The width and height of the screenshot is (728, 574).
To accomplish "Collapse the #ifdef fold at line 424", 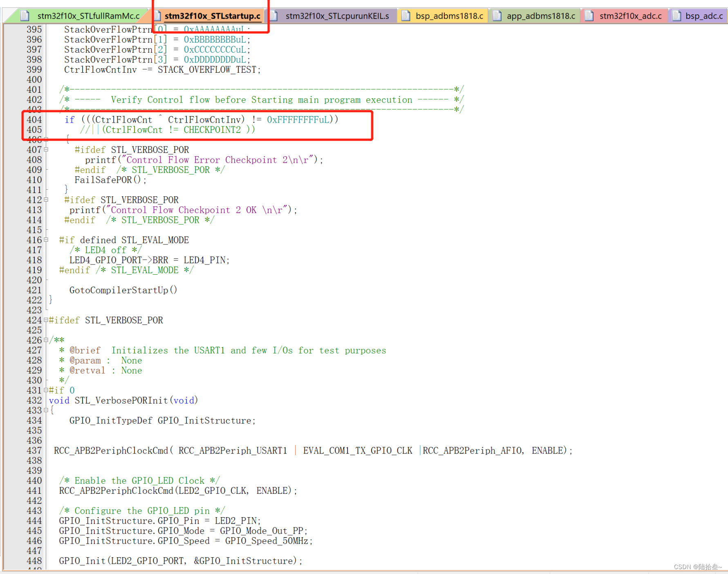I will [45, 320].
